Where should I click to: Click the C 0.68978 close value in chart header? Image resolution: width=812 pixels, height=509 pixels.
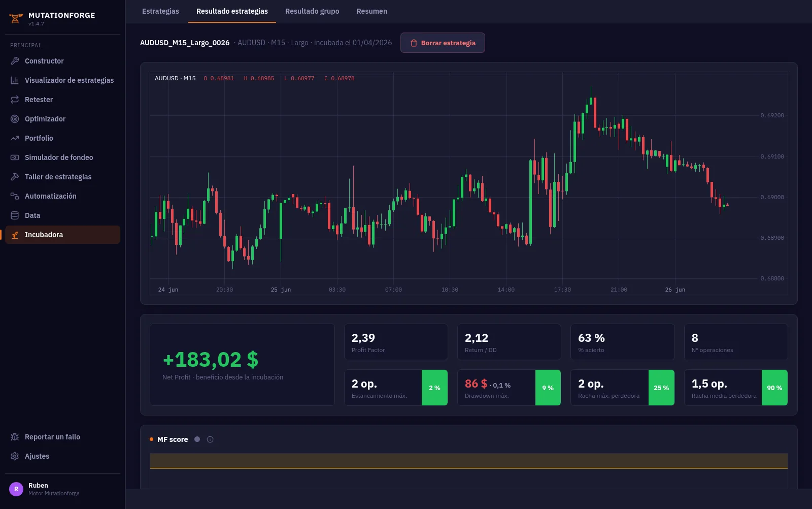click(x=340, y=78)
